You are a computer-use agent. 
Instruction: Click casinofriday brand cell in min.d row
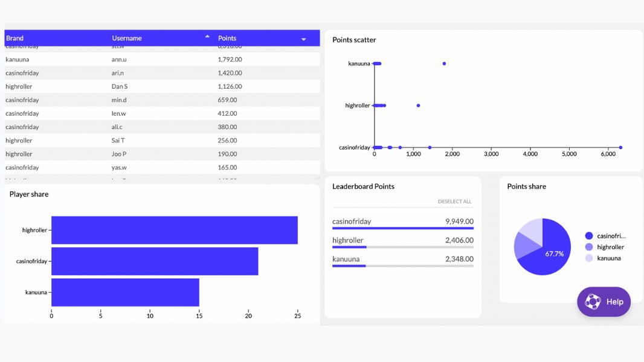pos(22,100)
